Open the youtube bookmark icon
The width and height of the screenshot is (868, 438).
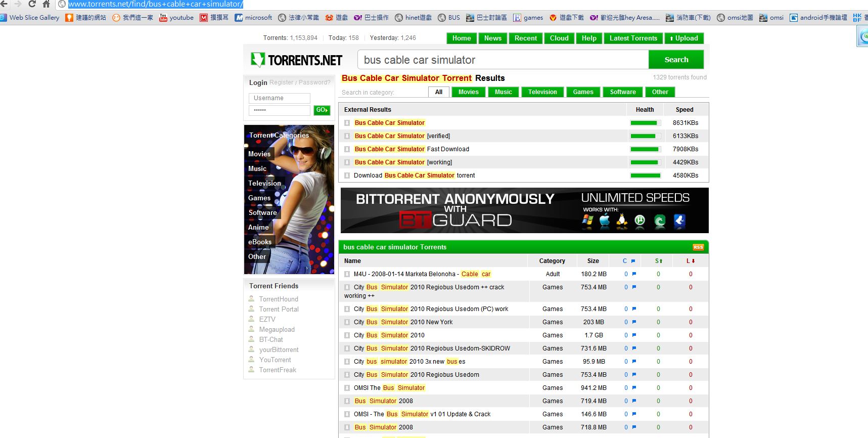[163, 18]
